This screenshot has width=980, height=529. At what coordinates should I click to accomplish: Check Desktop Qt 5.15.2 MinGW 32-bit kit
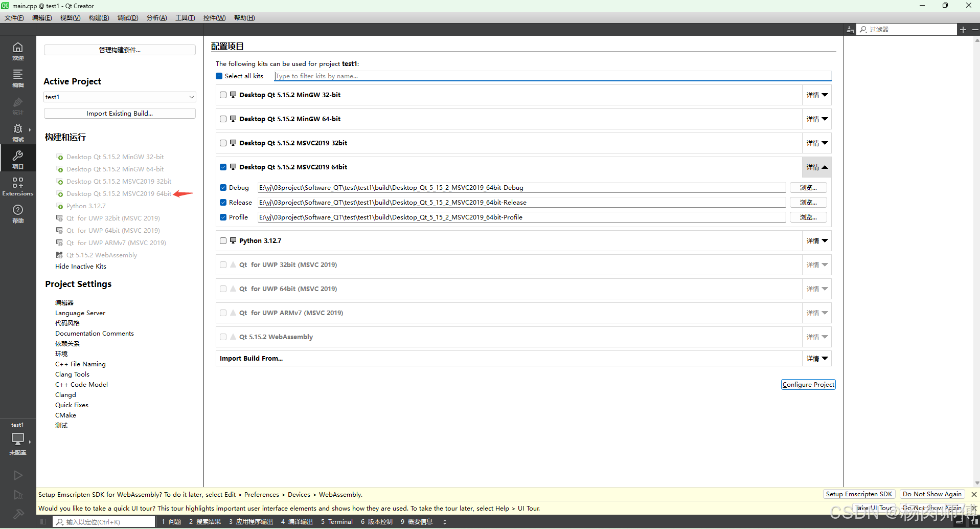click(x=223, y=95)
